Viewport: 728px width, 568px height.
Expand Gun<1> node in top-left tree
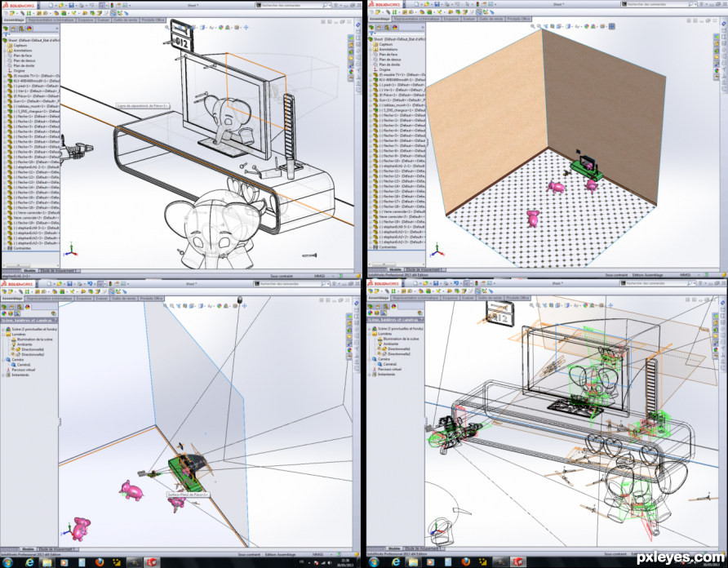pyautogui.click(x=5, y=100)
